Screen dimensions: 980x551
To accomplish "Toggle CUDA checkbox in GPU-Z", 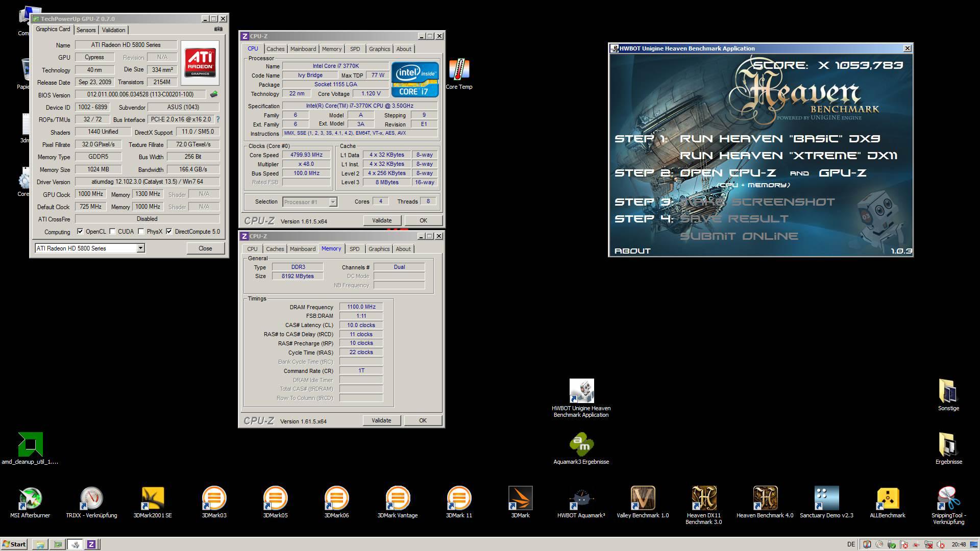I will 112,232.
